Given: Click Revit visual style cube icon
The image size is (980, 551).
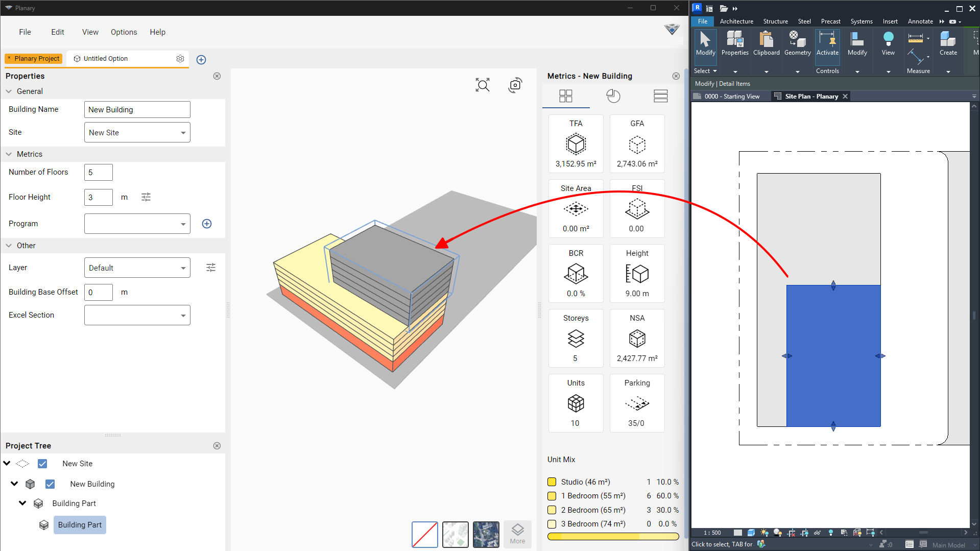Looking at the screenshot, I should (751, 533).
